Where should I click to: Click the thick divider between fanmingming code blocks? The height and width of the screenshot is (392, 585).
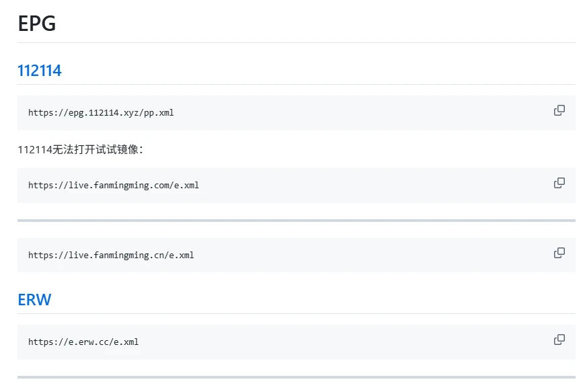coord(296,221)
